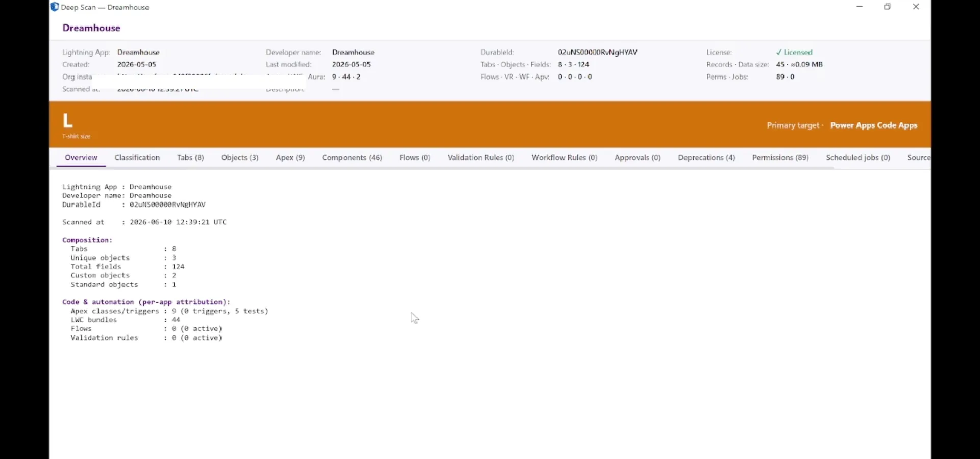Click the Total fields : 124 line
The image size is (980, 459).
[x=128, y=267]
